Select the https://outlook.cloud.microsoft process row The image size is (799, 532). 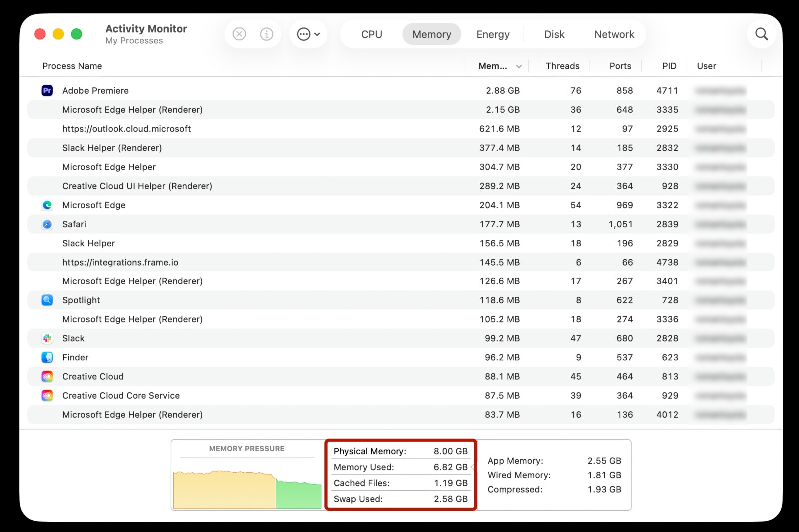point(126,129)
